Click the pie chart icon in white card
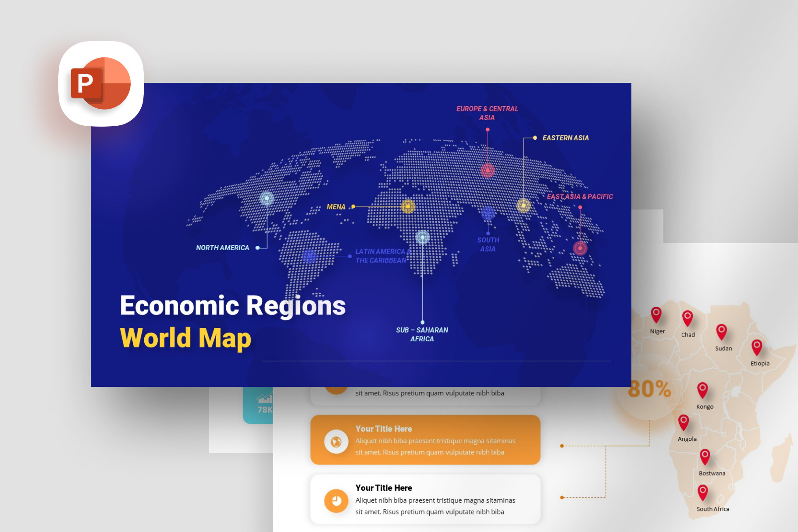Image resolution: width=798 pixels, height=532 pixels. [336, 500]
